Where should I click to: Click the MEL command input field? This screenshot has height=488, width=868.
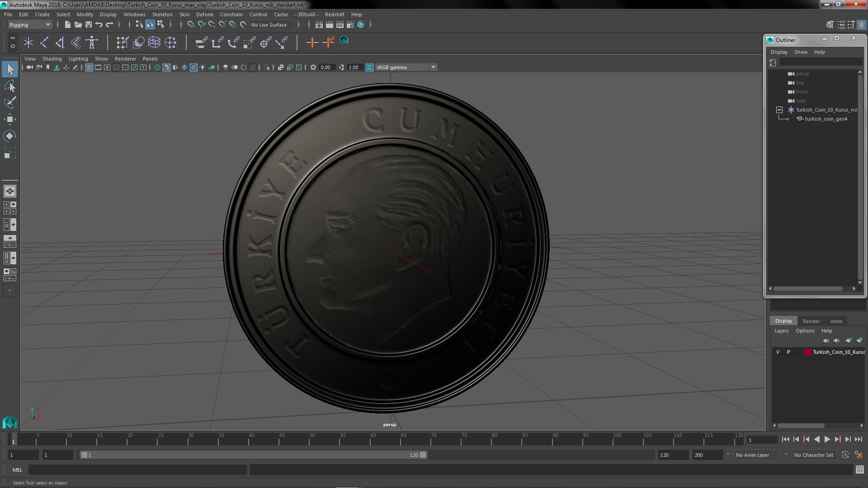[137, 470]
